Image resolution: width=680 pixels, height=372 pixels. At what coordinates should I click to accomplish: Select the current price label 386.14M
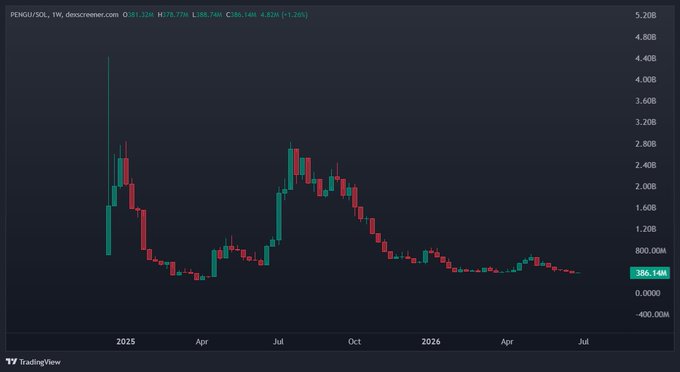[x=650, y=273]
